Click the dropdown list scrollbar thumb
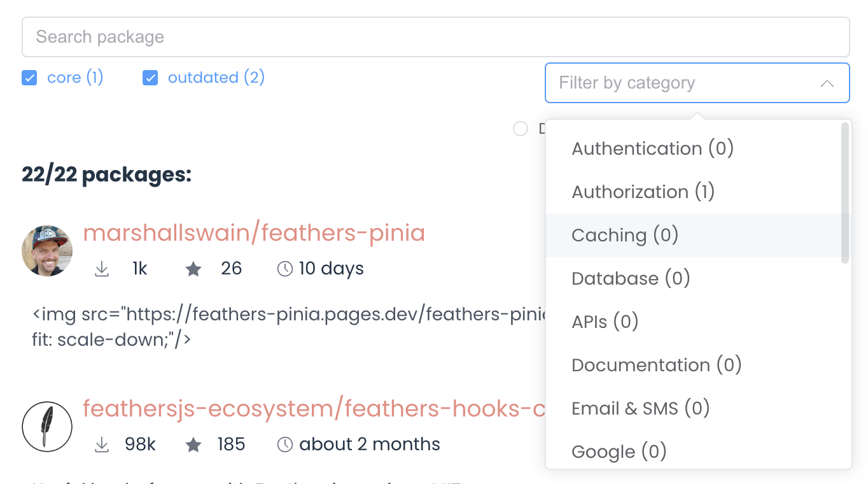The image size is (868, 484). 845,193
